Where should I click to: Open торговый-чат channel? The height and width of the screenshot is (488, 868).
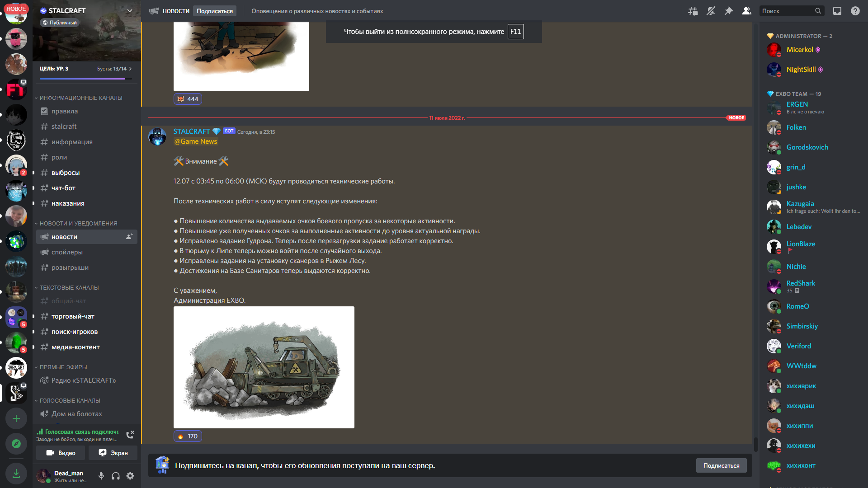(87, 316)
